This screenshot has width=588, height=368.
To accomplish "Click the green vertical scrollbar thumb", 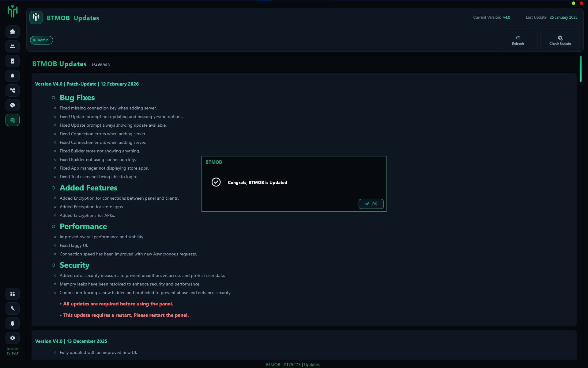I will click(x=580, y=69).
